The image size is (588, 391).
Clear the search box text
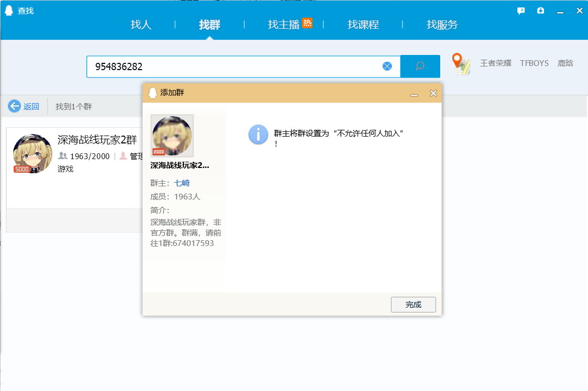click(387, 66)
